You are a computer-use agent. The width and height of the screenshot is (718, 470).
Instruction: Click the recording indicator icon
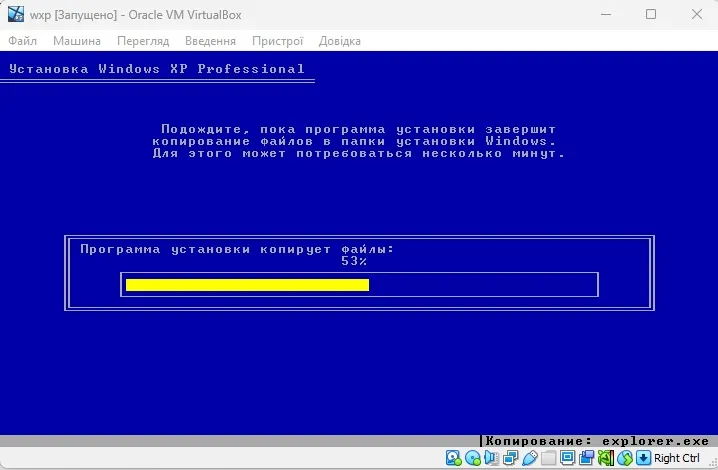tap(586, 458)
